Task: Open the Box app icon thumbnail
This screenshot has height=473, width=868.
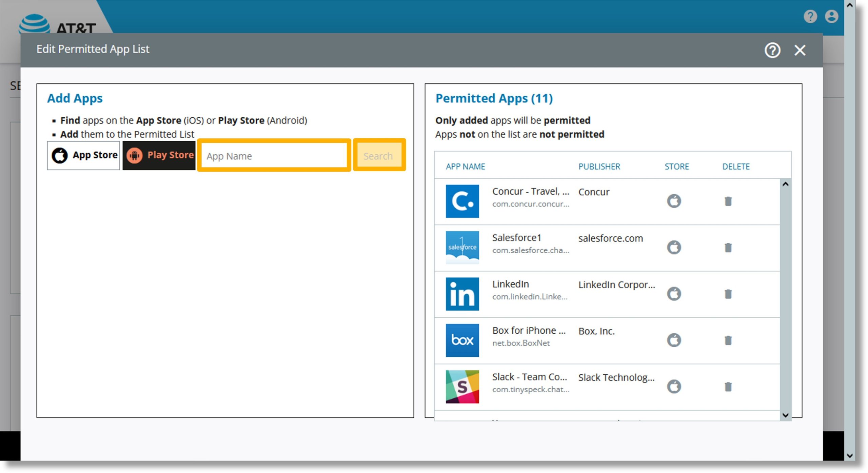Action: click(462, 340)
